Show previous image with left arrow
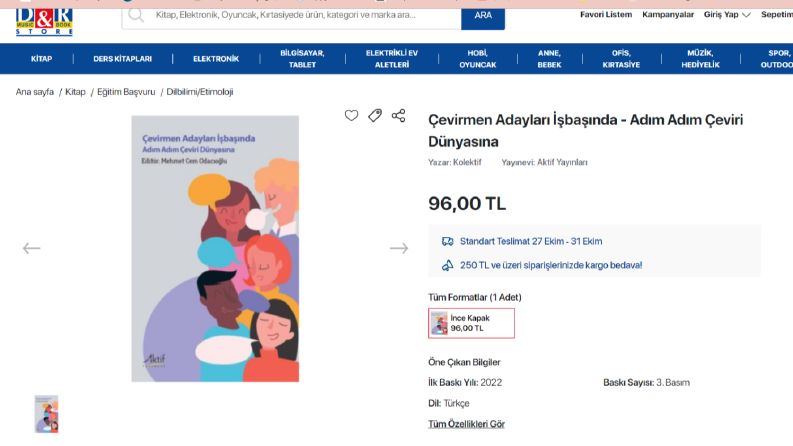 click(31, 248)
